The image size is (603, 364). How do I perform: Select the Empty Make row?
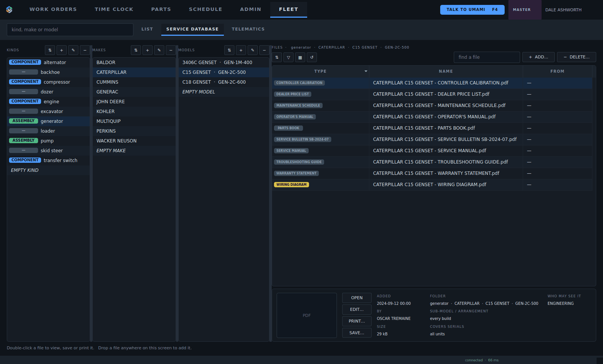pos(134,151)
